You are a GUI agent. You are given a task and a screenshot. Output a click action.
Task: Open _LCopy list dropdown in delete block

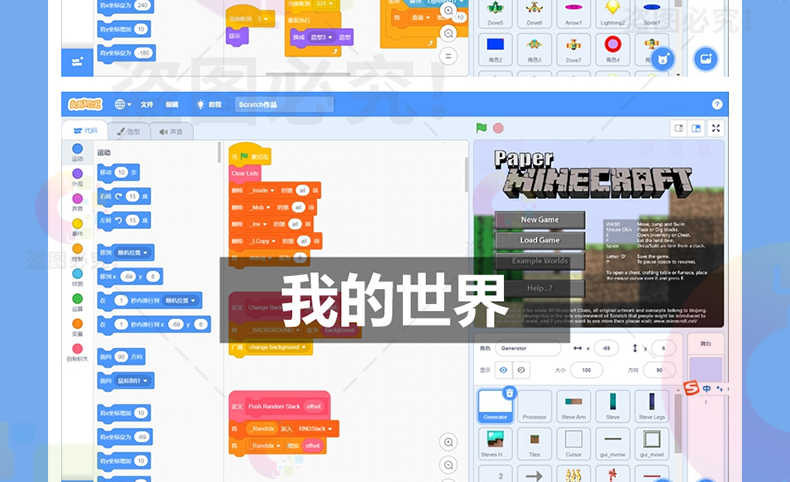pyautogui.click(x=262, y=241)
